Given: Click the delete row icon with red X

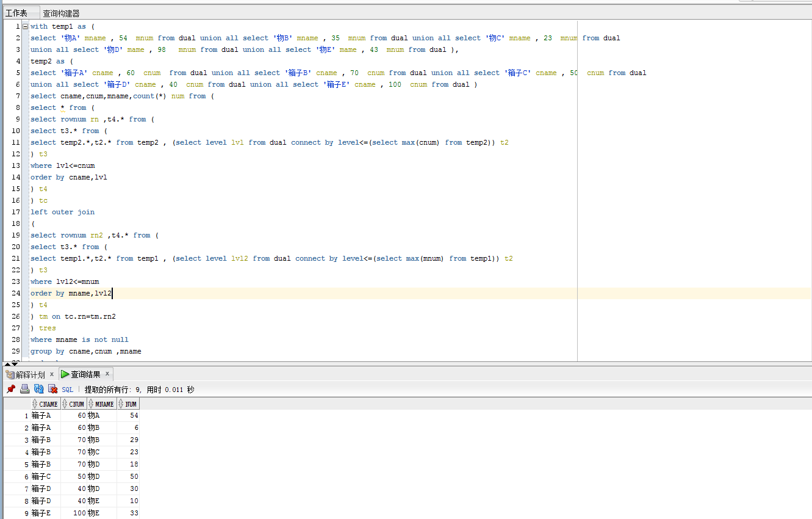Looking at the screenshot, I should point(52,389).
